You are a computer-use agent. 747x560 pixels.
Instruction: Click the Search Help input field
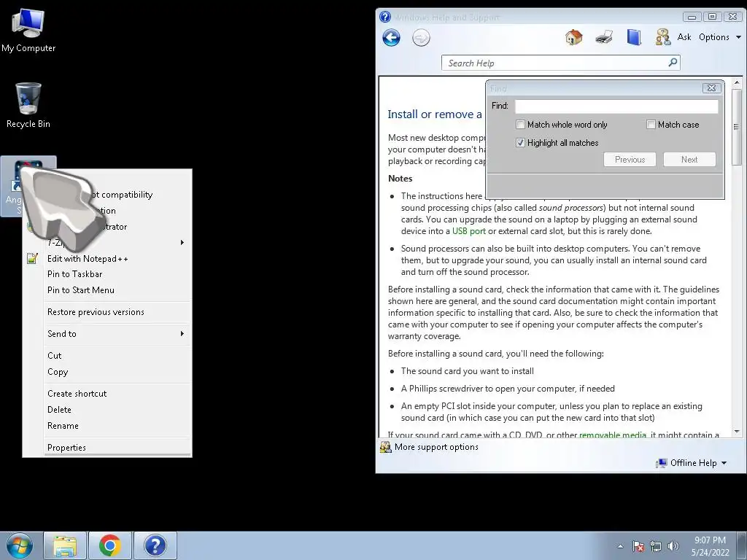555,63
